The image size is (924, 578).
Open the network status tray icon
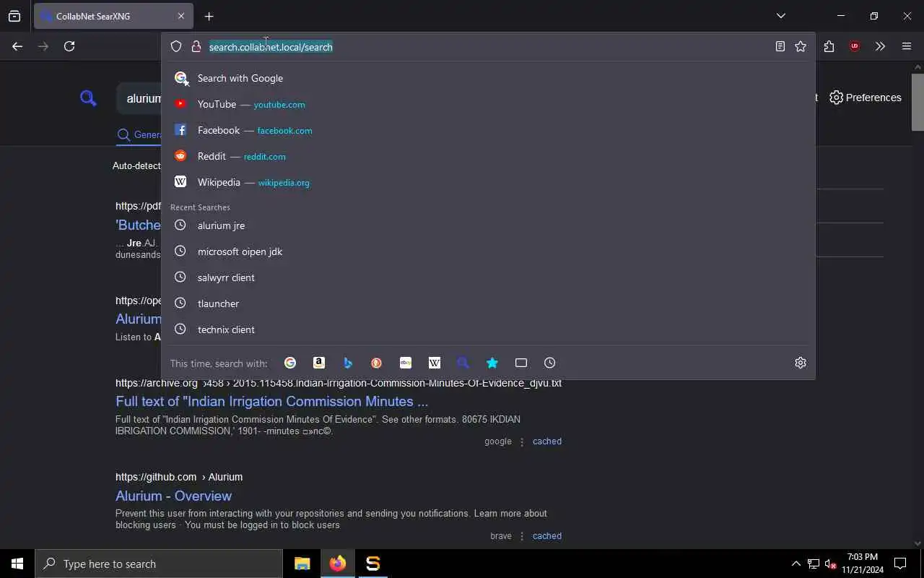(x=814, y=564)
